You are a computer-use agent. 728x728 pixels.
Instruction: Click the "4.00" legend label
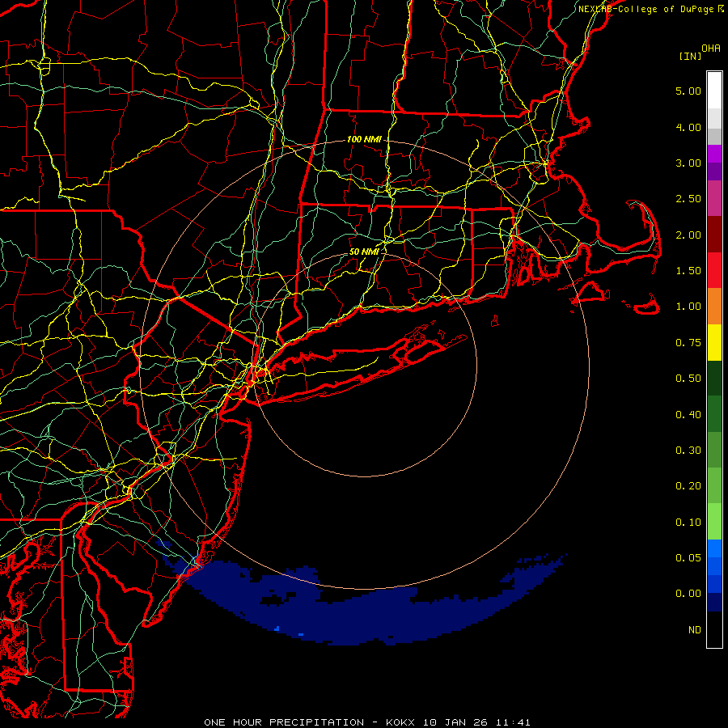point(688,127)
